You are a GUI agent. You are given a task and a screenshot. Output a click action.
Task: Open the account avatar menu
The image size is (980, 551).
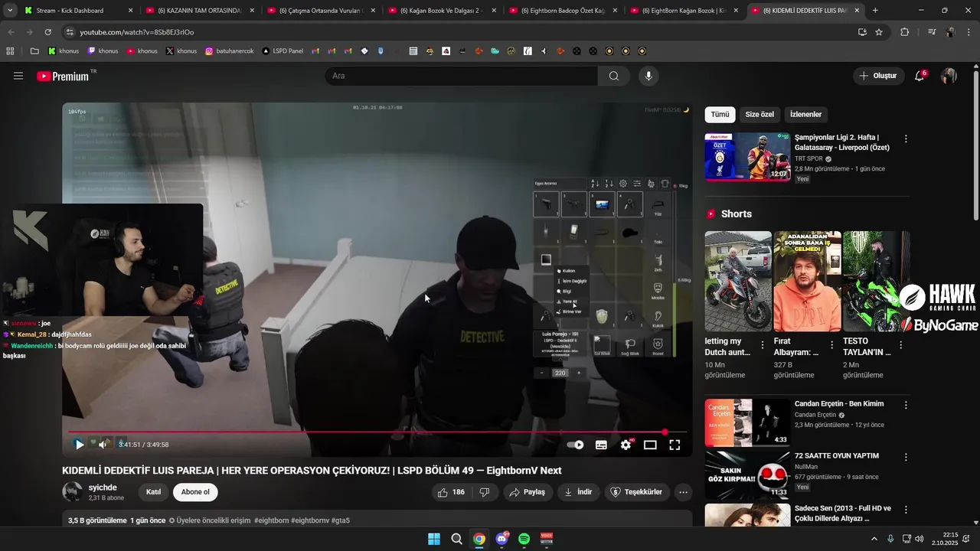click(949, 76)
